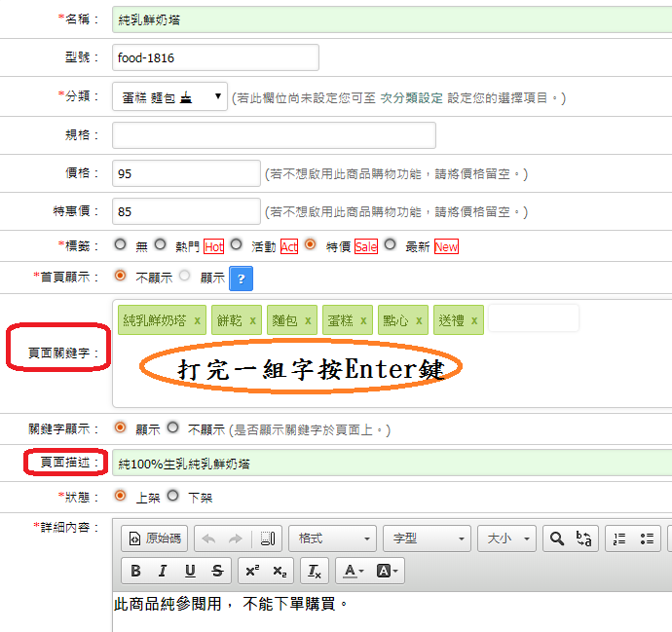Open the 字型 font dropdown
The width and height of the screenshot is (672, 632).
(427, 539)
